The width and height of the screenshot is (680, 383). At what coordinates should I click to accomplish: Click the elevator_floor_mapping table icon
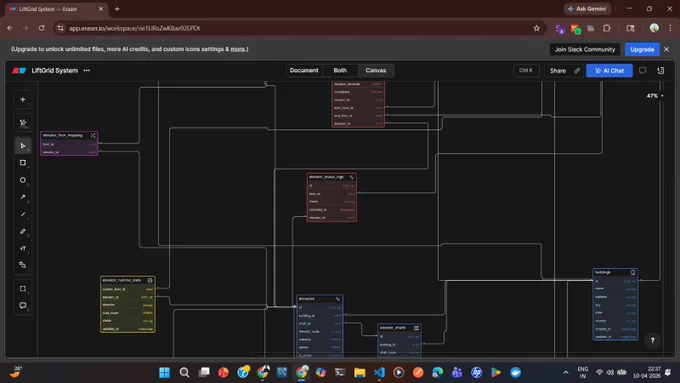pos(93,135)
